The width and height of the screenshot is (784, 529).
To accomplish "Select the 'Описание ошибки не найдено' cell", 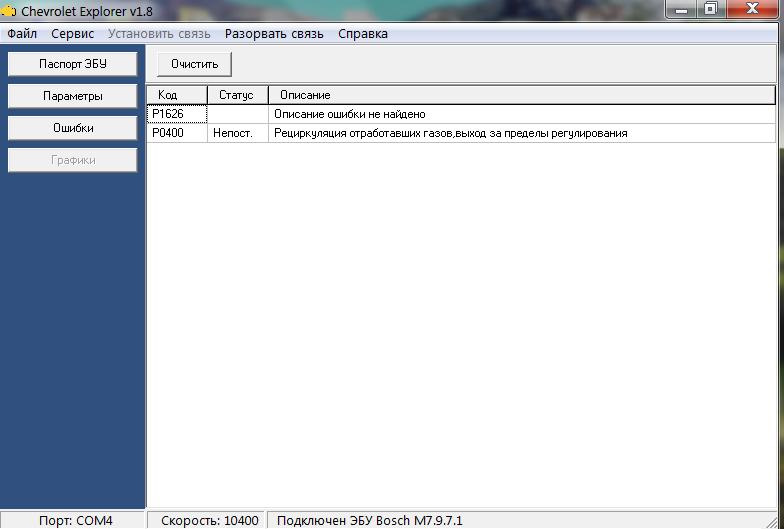I will 522,114.
